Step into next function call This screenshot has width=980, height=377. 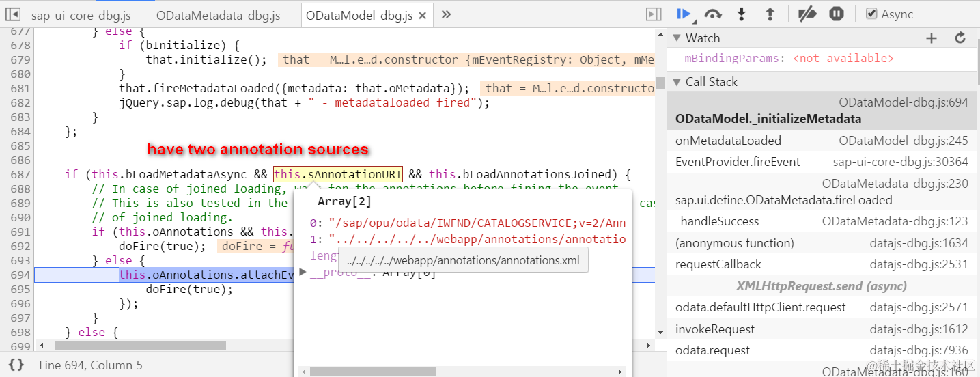coord(742,14)
